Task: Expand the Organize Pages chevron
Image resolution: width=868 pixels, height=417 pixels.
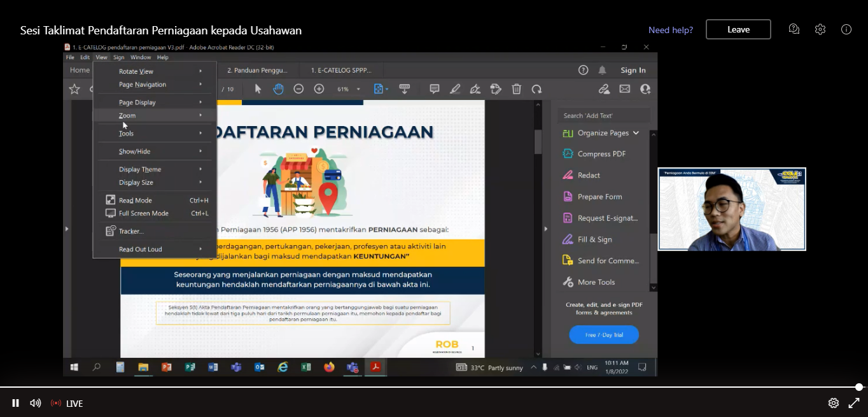Action: tap(636, 133)
